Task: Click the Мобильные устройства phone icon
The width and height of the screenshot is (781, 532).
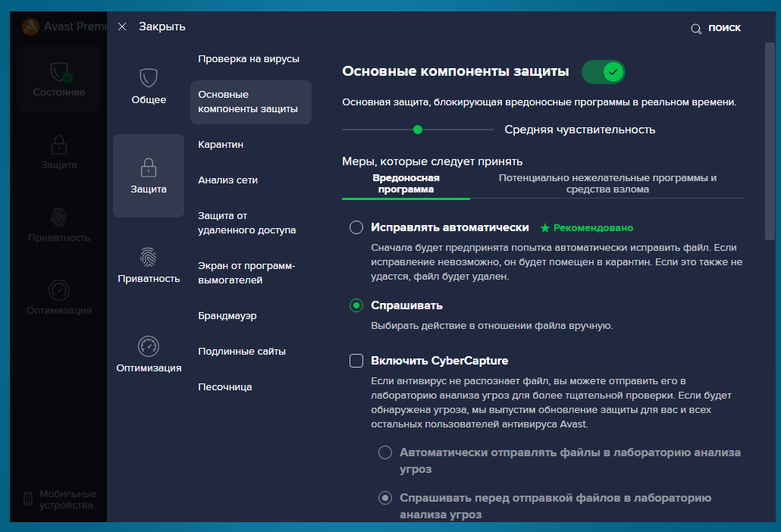Action: [28, 499]
